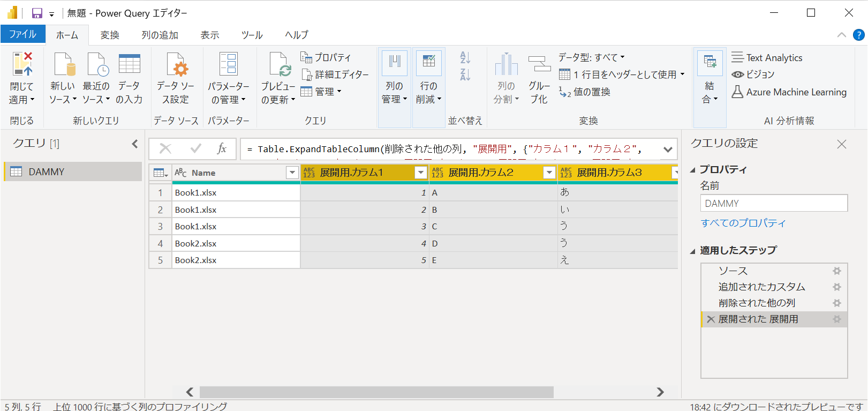Open the New Source icon

(64, 64)
